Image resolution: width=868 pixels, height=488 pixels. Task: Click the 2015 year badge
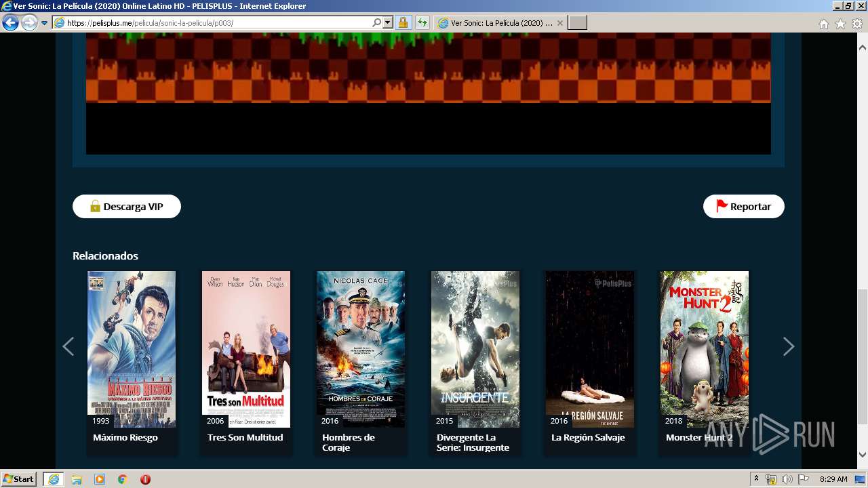(x=445, y=421)
